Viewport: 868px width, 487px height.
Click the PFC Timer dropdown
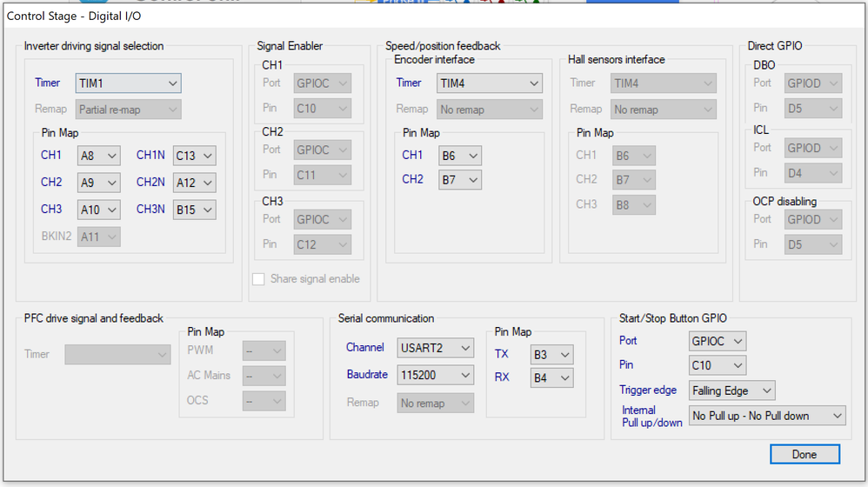(x=117, y=354)
